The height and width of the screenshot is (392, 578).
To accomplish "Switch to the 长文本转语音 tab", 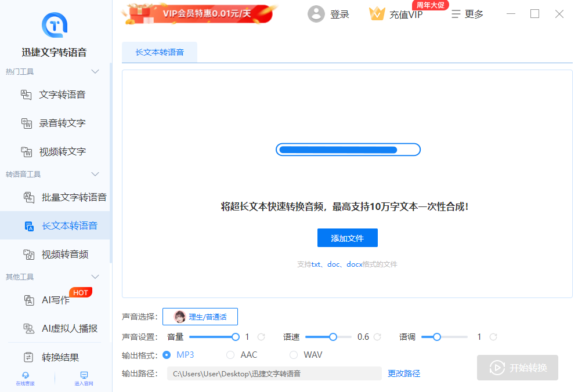I will [x=160, y=52].
